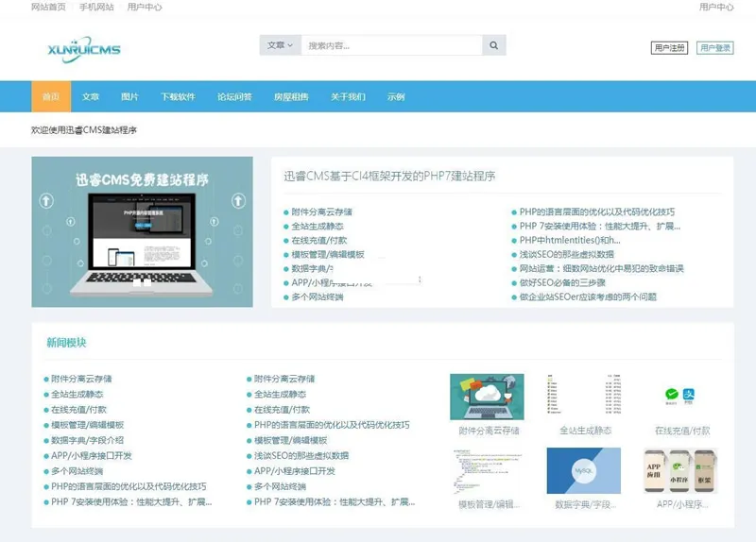The width and height of the screenshot is (756, 542).
Task: Click the 在线充值/付款 payment icons image
Action: [x=681, y=397]
